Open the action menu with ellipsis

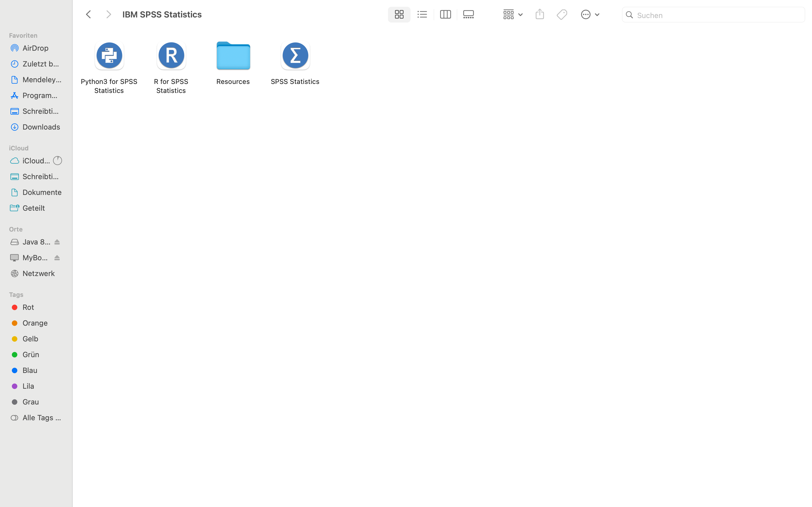[x=590, y=14]
